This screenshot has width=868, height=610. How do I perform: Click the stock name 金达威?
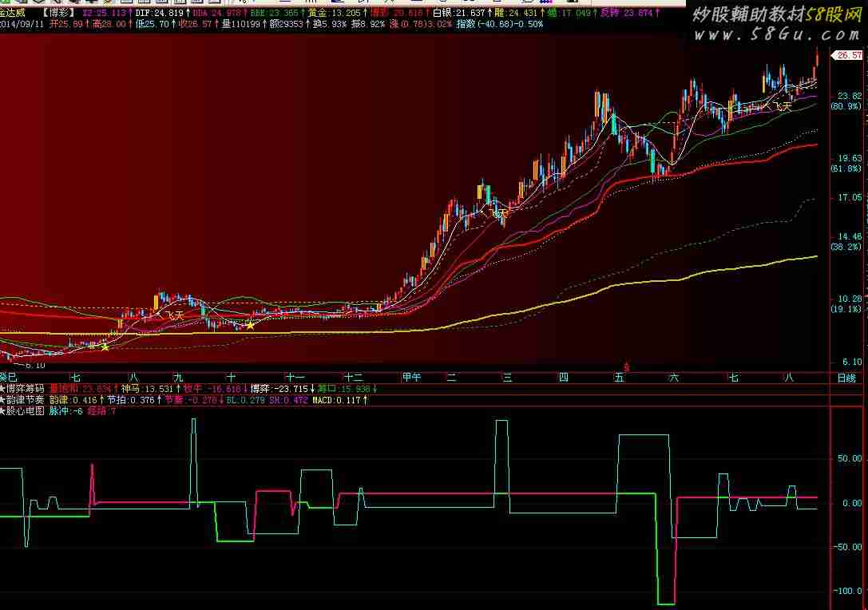coord(13,13)
